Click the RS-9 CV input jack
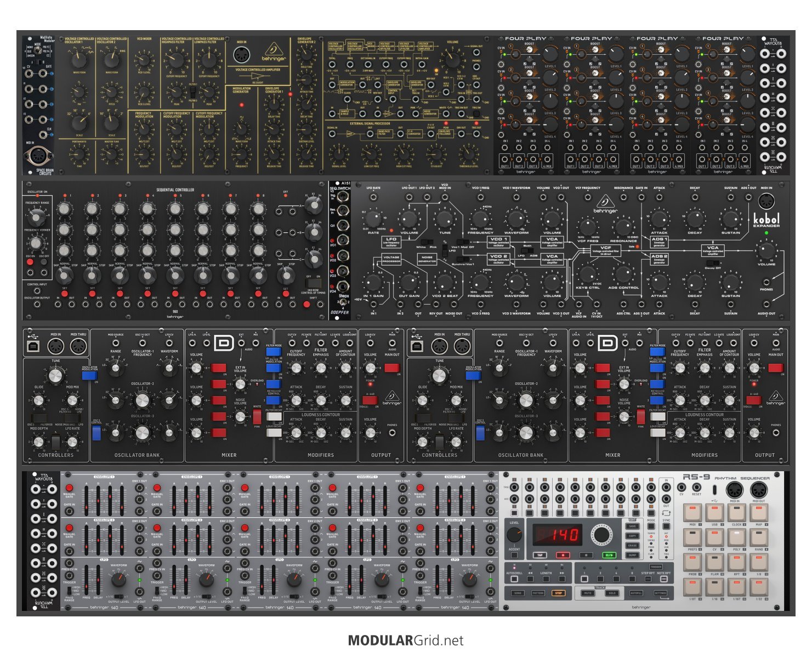The width and height of the screenshot is (812, 652). tap(682, 487)
